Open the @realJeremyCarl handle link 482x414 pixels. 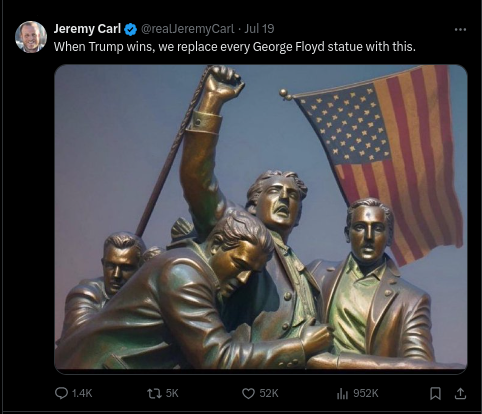click(x=188, y=29)
